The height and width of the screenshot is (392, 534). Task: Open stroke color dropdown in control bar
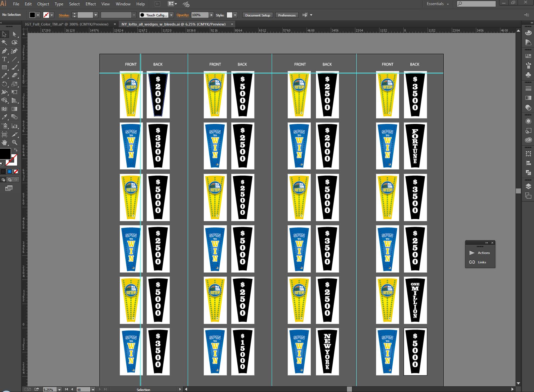(52, 15)
